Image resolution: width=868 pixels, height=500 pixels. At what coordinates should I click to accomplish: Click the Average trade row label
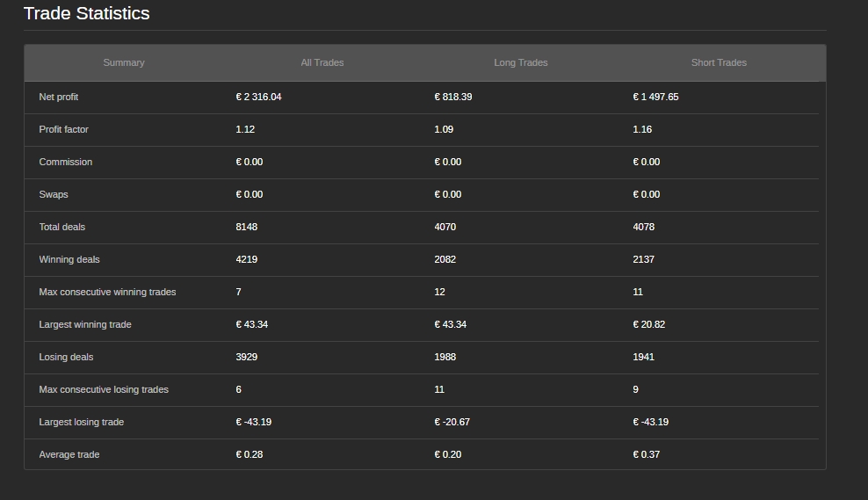(69, 454)
